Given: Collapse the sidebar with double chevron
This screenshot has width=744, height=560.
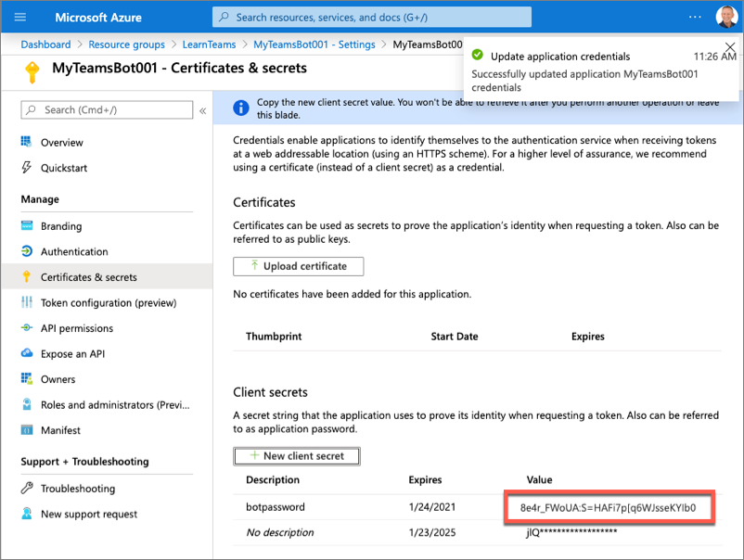Looking at the screenshot, I should [202, 110].
